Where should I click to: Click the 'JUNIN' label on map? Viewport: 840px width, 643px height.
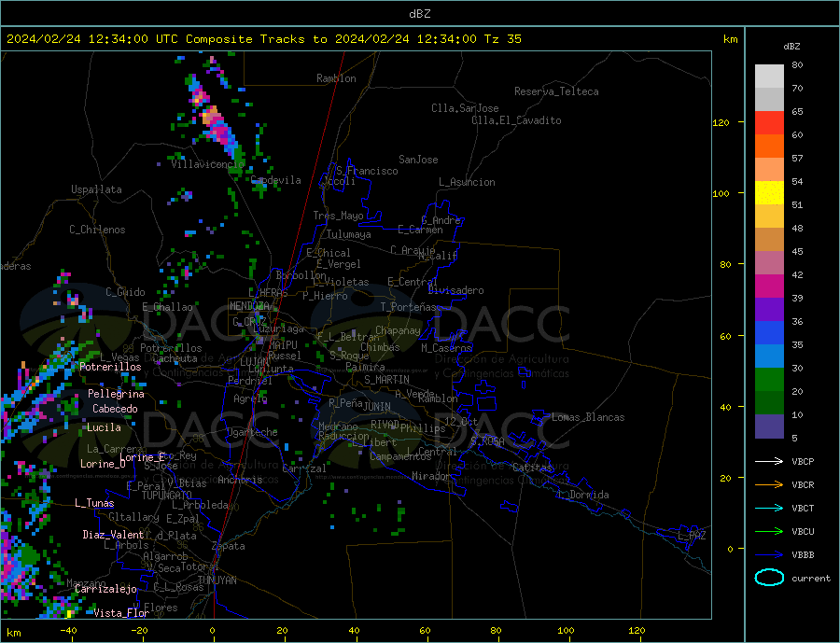click(x=377, y=407)
